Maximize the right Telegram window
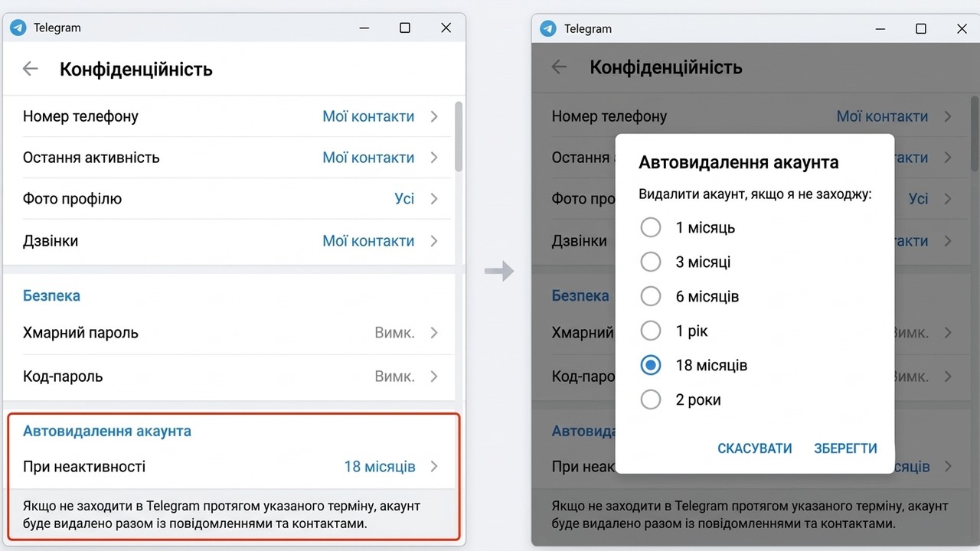The height and width of the screenshot is (551, 980). (921, 28)
